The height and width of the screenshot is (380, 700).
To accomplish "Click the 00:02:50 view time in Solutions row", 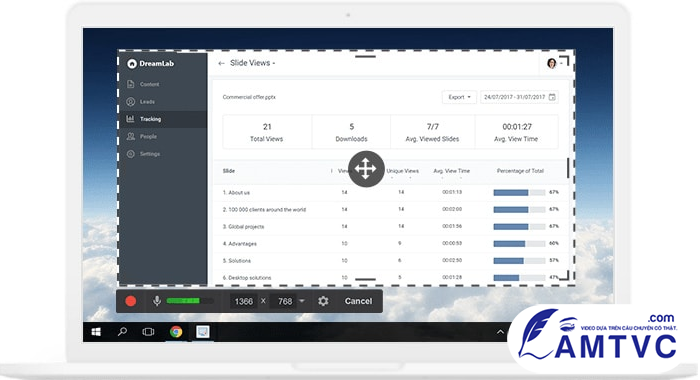I will coord(452,260).
